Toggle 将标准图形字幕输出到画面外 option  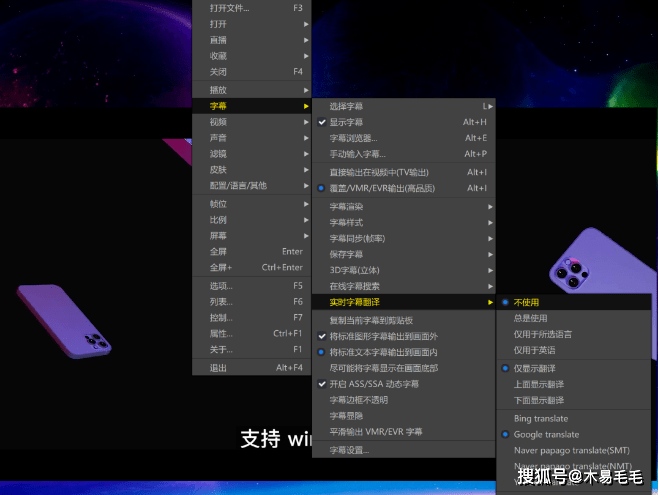[x=383, y=337]
